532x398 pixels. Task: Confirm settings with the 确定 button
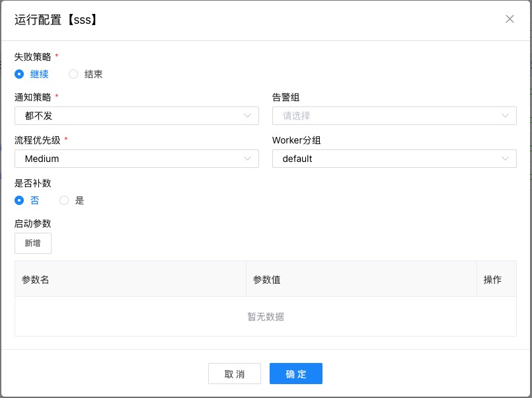point(295,374)
